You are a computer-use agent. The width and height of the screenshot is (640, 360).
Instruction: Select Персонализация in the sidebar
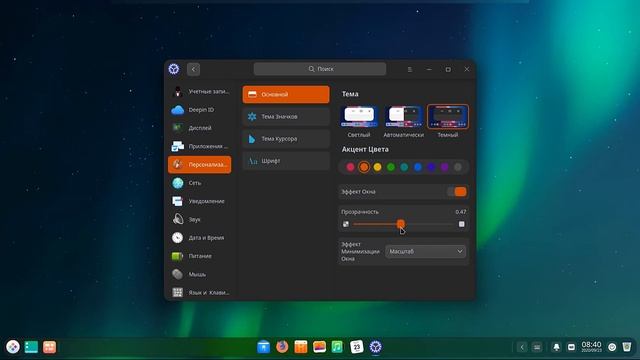coord(200,164)
